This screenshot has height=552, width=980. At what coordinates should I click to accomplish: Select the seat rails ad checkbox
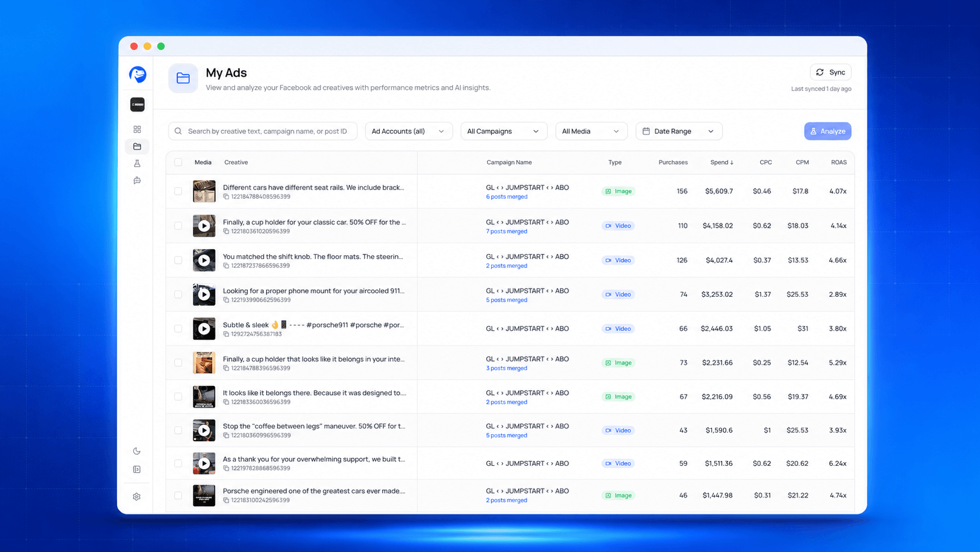[178, 191]
